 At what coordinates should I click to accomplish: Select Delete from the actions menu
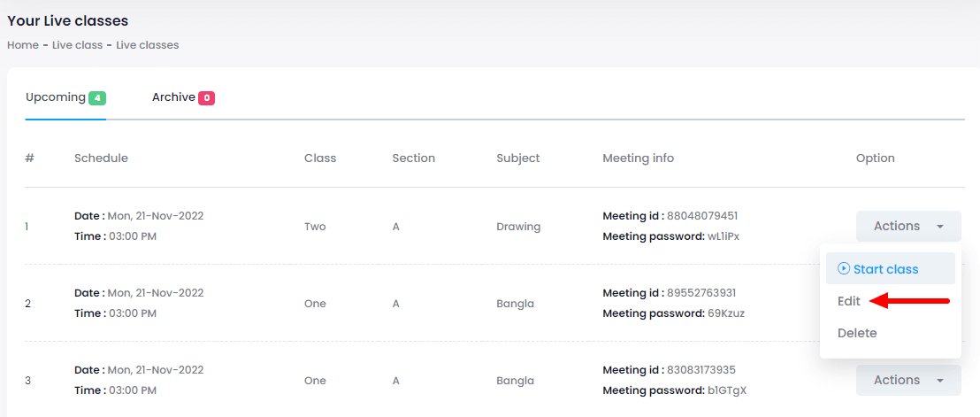tap(857, 333)
